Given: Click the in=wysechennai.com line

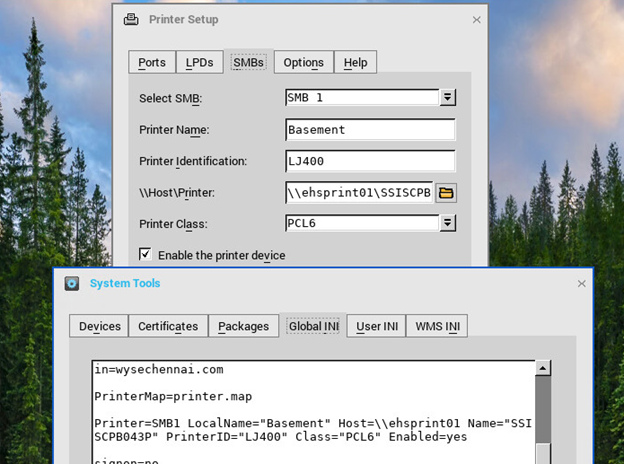Looking at the screenshot, I should tap(159, 370).
